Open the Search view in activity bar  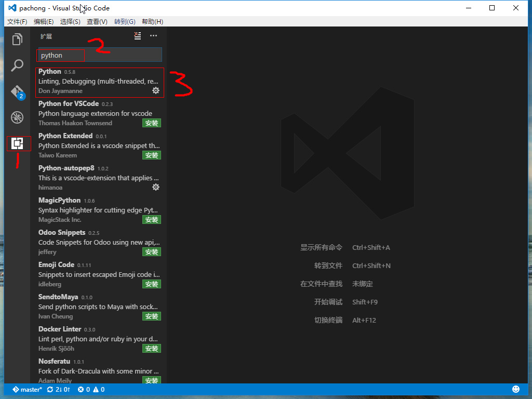click(x=17, y=65)
